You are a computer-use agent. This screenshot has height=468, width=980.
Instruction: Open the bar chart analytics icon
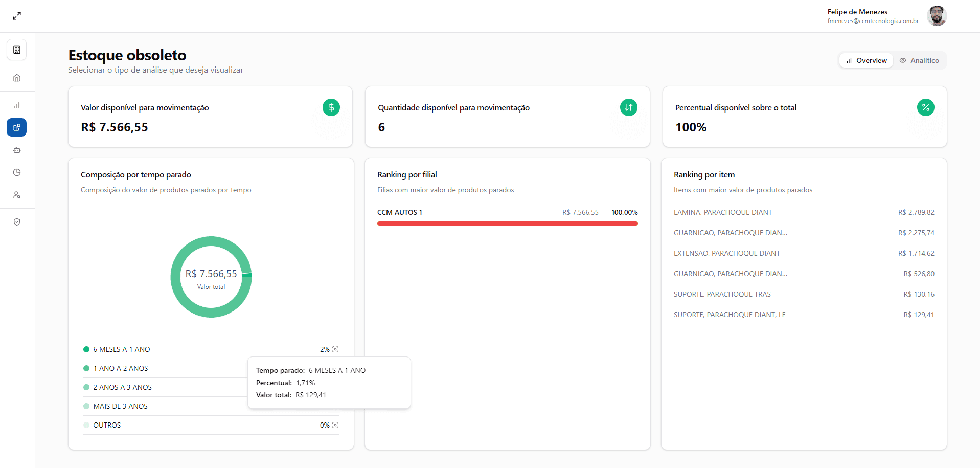[17, 105]
